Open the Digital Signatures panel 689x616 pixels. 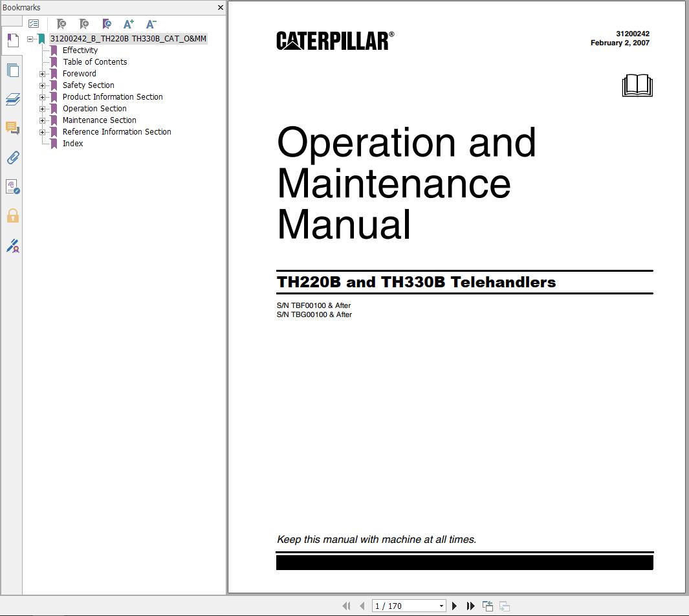point(12,246)
